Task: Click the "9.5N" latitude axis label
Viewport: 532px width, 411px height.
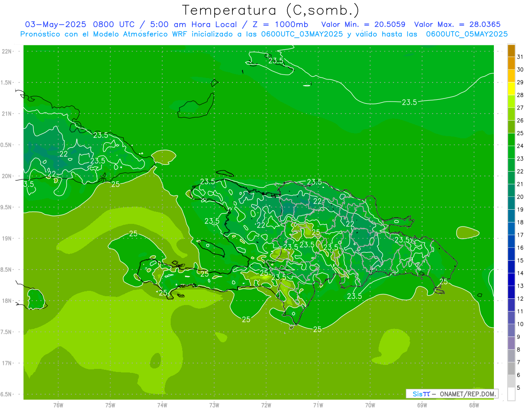Action: pos(7,207)
